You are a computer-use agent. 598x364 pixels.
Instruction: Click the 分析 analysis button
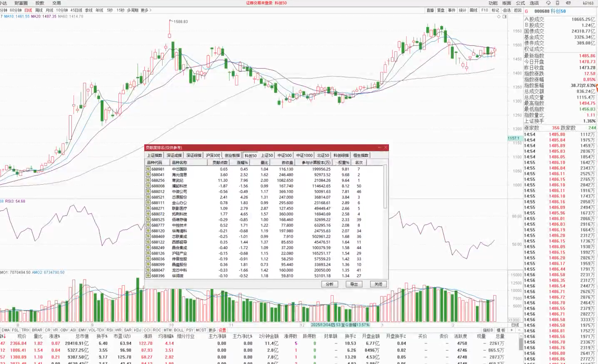[x=329, y=284]
